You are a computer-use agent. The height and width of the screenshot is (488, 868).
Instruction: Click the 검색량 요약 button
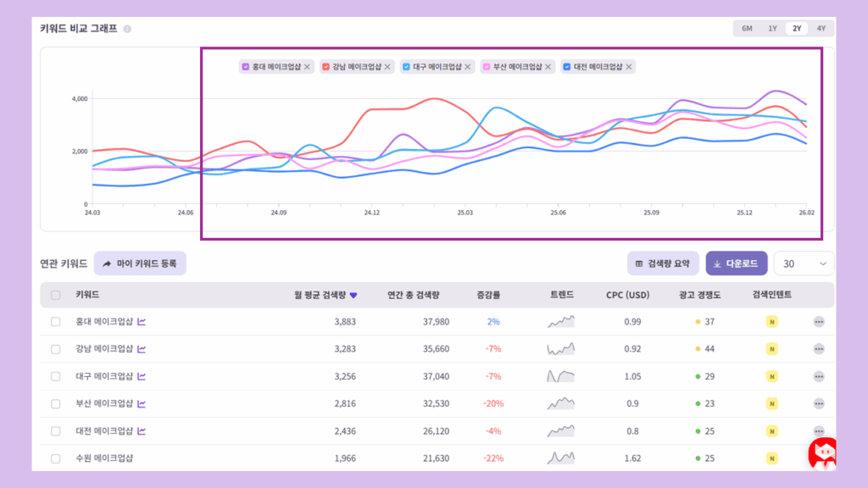[664, 263]
